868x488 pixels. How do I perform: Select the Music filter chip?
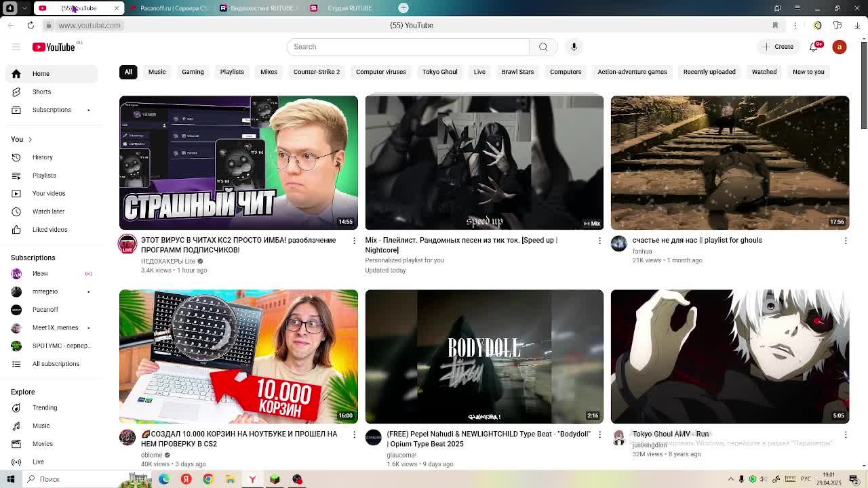point(157,72)
